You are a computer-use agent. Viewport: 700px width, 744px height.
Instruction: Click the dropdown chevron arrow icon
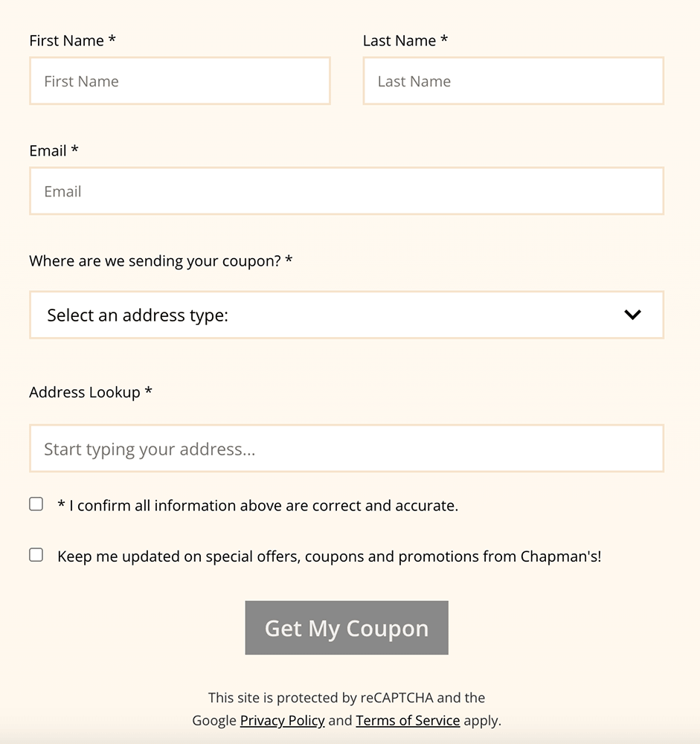pos(632,315)
